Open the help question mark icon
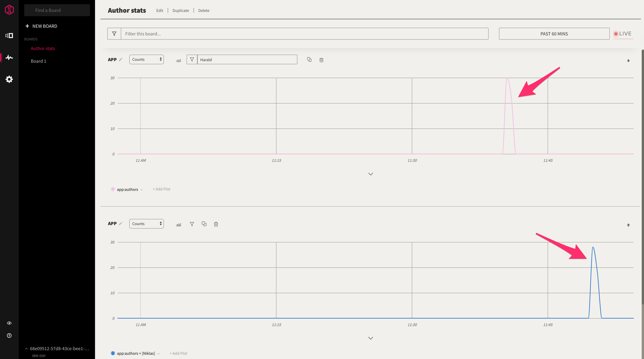This screenshot has height=359, width=644. coord(9,336)
